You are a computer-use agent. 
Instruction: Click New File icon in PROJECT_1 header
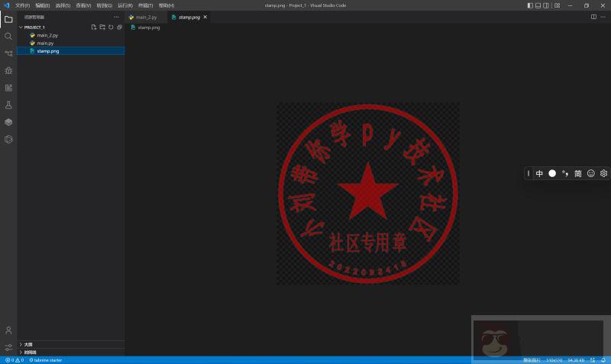[x=93, y=27]
